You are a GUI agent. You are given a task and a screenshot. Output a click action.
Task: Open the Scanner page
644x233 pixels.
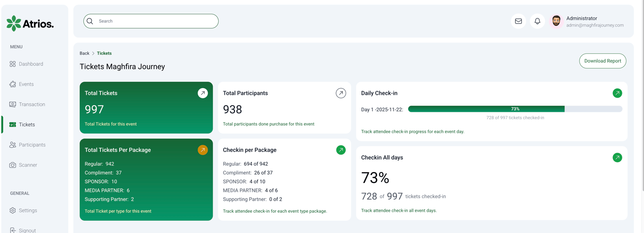pos(28,165)
